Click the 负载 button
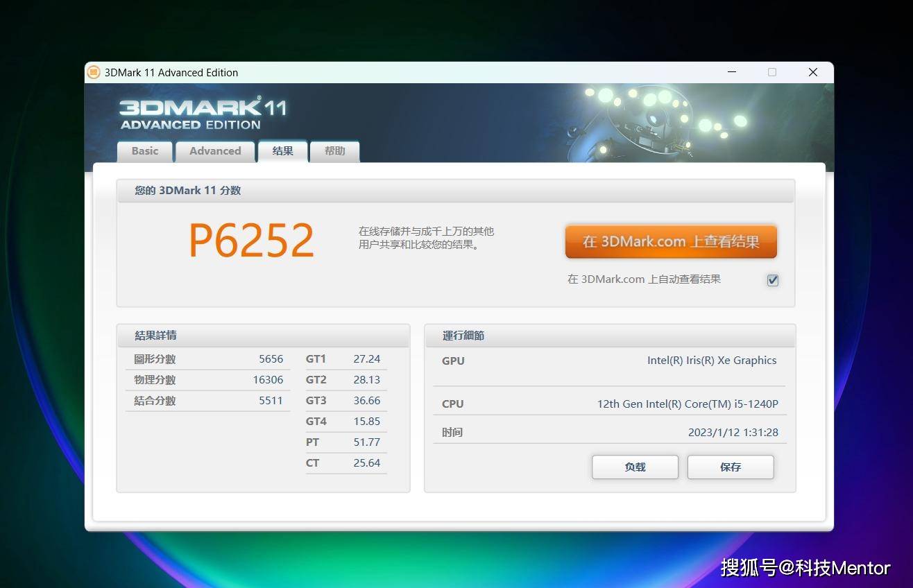This screenshot has width=913, height=588. pos(635,467)
